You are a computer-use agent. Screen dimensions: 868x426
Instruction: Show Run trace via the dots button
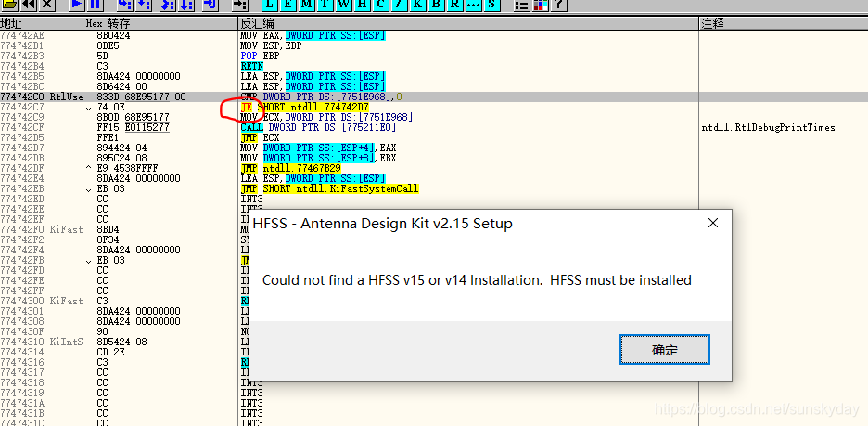474,5
